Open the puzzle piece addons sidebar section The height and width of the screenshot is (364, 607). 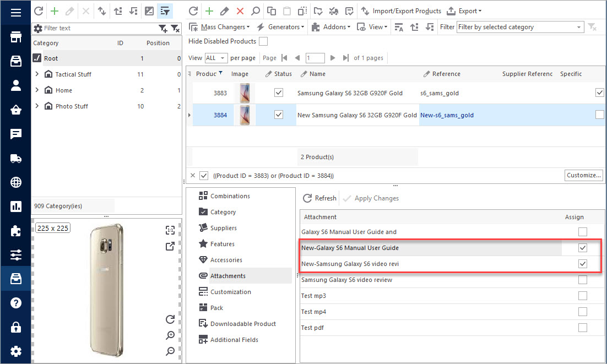pyautogui.click(x=16, y=231)
